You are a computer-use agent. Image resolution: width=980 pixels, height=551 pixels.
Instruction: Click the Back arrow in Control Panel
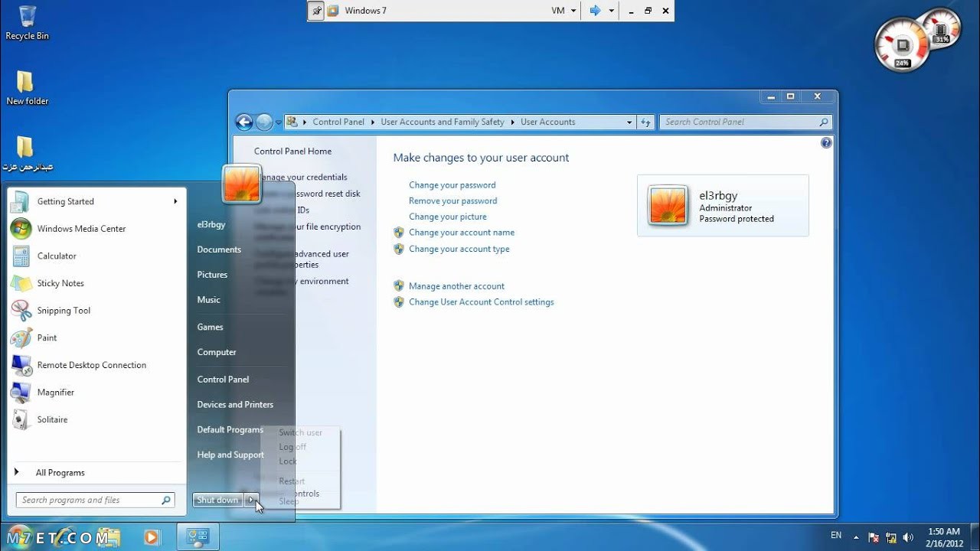[x=244, y=122]
